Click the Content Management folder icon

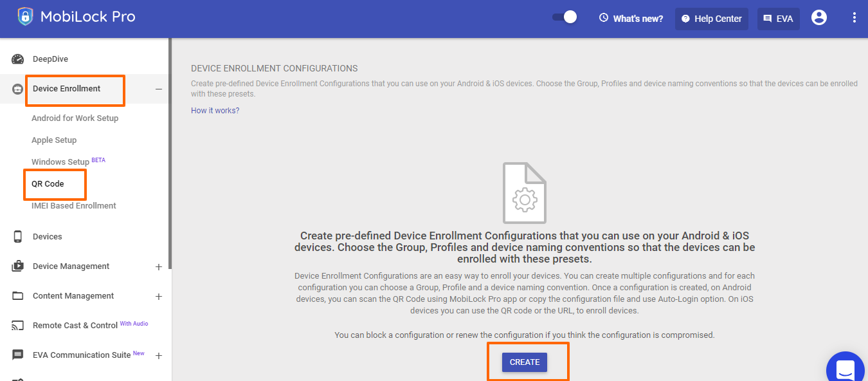pos(18,296)
